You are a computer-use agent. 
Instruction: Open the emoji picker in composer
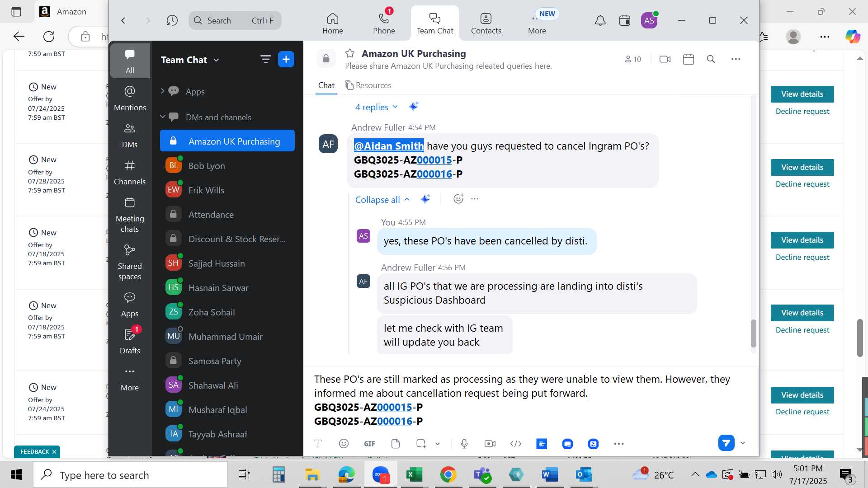point(344,444)
